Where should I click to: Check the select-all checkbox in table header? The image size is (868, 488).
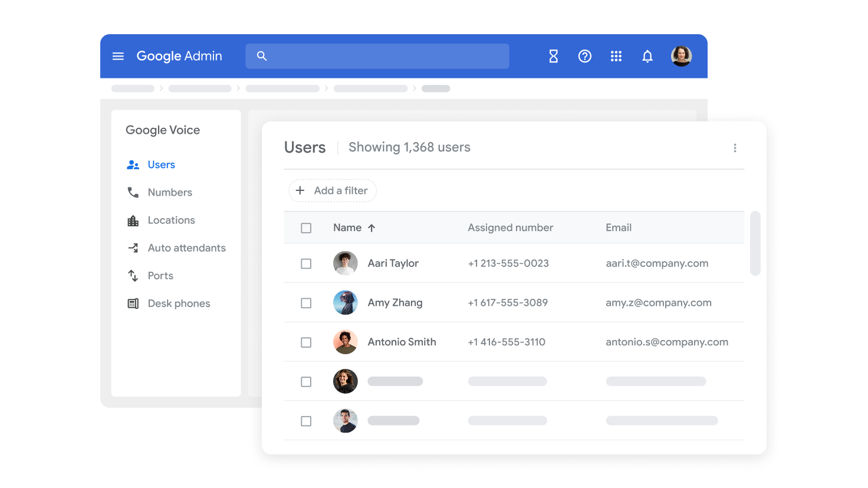click(x=306, y=227)
